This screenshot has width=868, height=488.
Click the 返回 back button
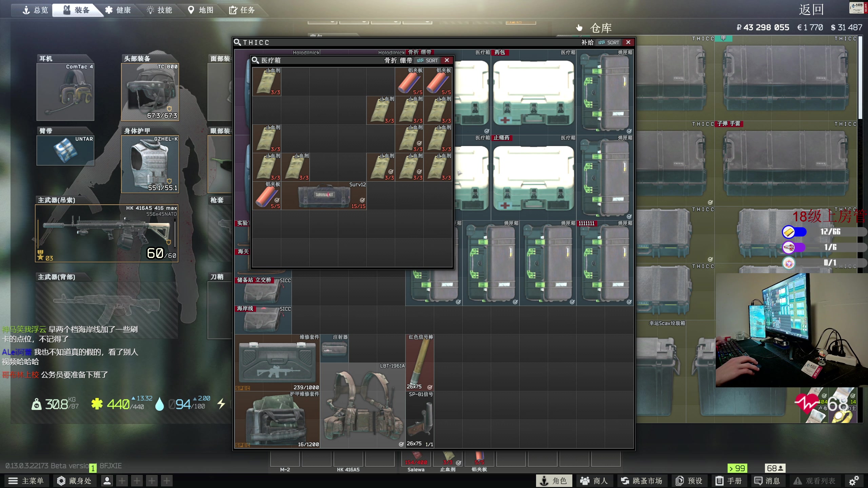pyautogui.click(x=811, y=9)
